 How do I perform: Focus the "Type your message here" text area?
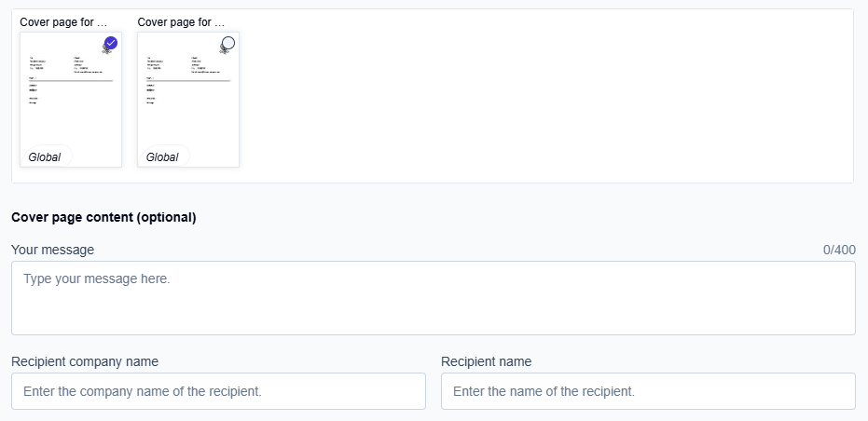[433, 298]
